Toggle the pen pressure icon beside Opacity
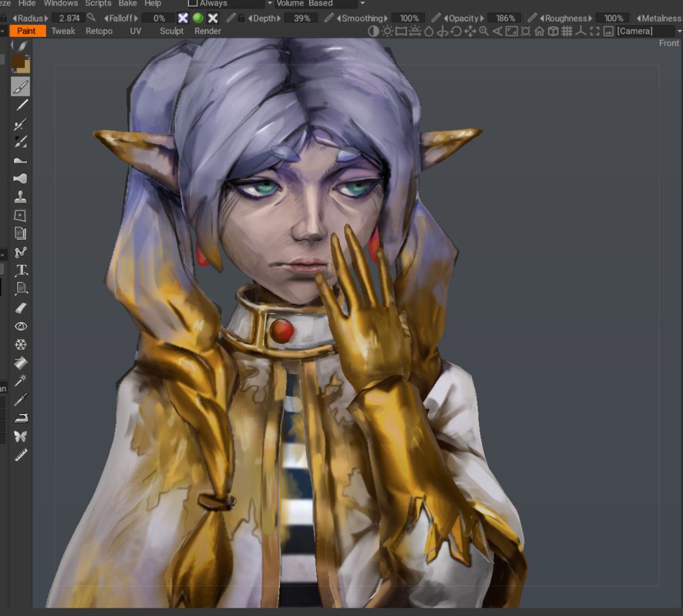Viewport: 683px width, 616px height. (436, 18)
